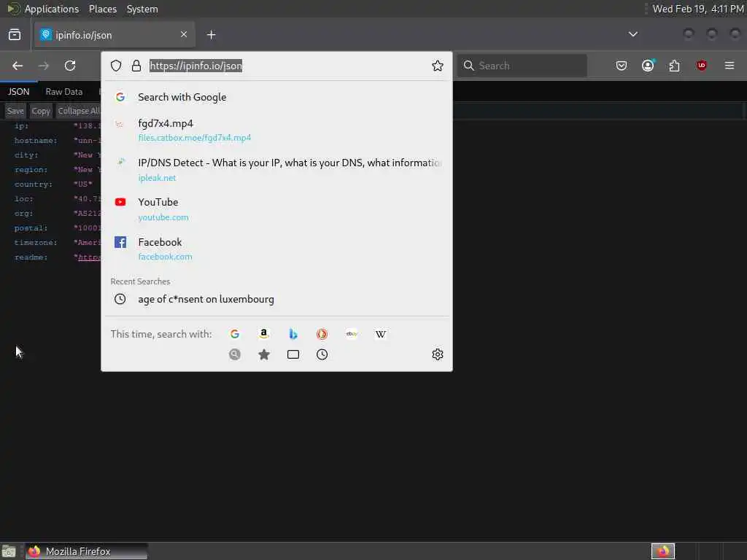The width and height of the screenshot is (747, 560).
Task: Click the 'country:' key text
Action: tap(34, 184)
